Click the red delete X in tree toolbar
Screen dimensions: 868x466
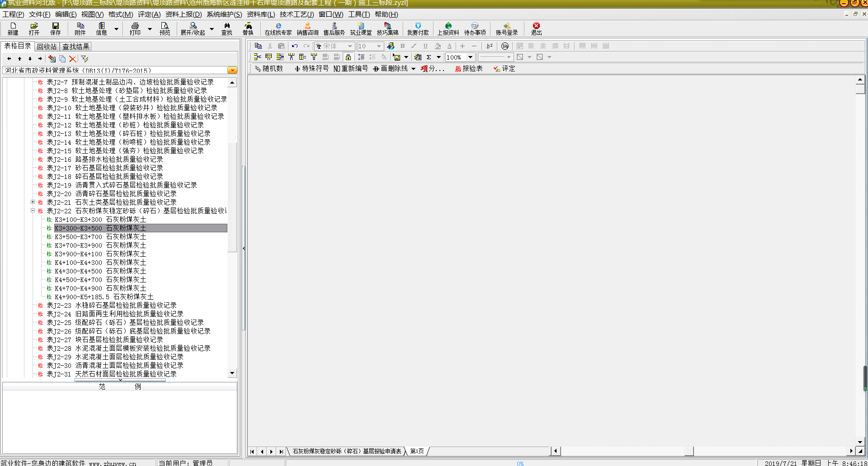pyautogui.click(x=72, y=59)
